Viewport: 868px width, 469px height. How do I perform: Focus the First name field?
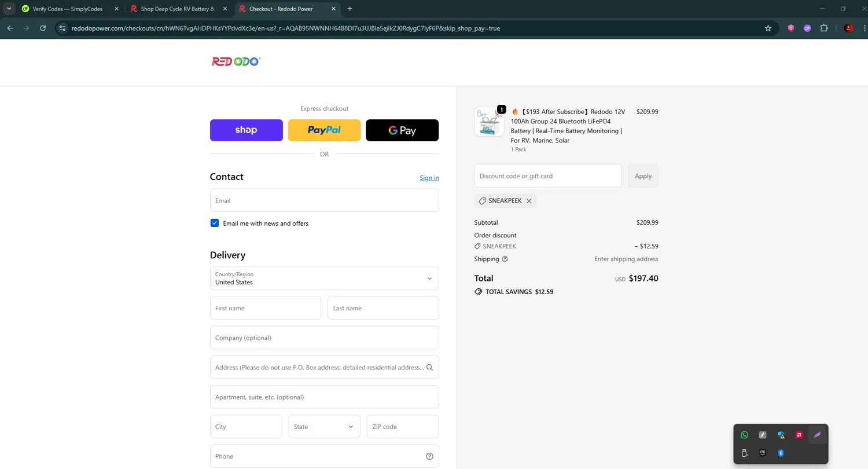tap(266, 308)
